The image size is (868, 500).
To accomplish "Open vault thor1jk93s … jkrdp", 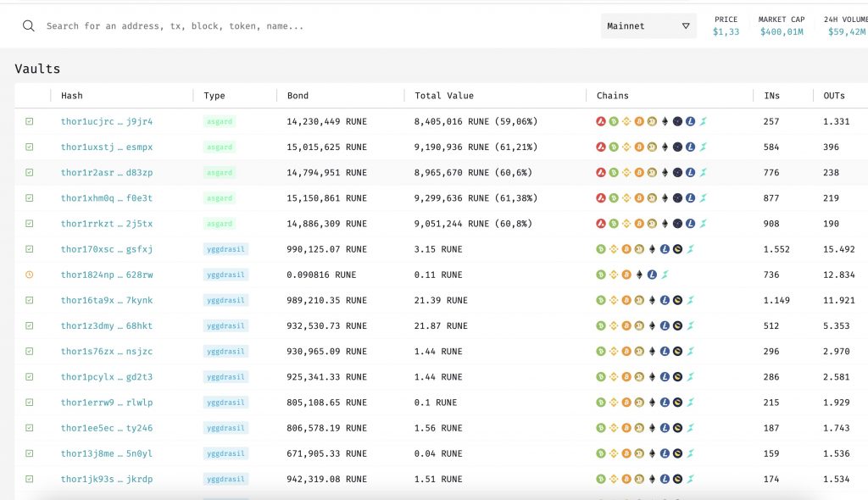I will (107, 479).
